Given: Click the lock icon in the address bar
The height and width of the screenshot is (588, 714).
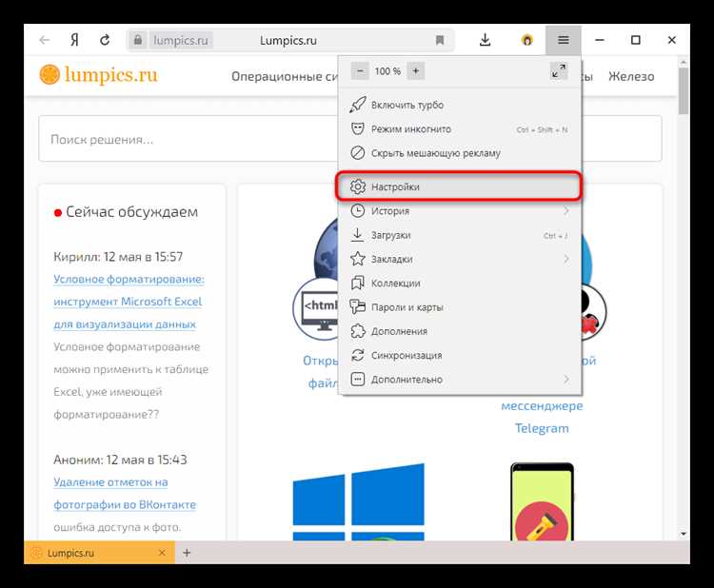Looking at the screenshot, I should pos(137,40).
